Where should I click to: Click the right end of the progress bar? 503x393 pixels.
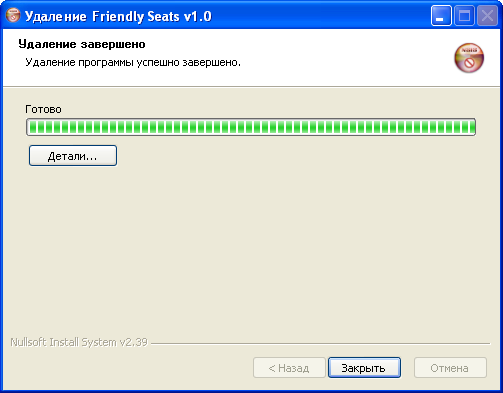[470, 127]
